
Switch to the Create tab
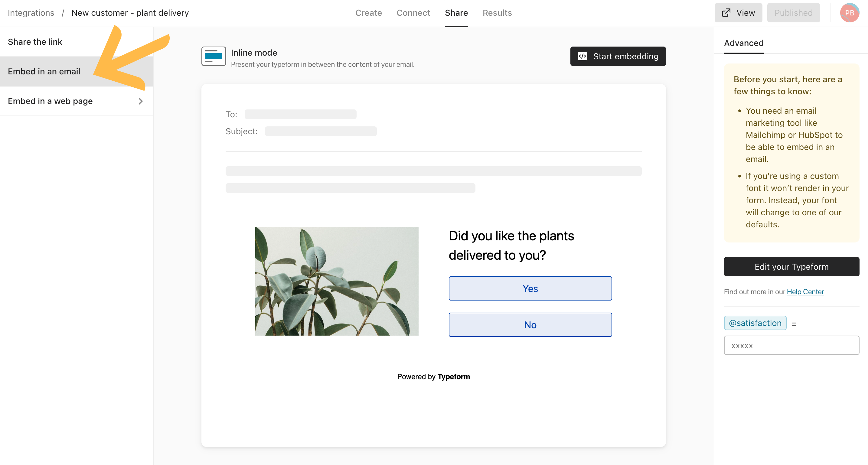[x=369, y=13]
